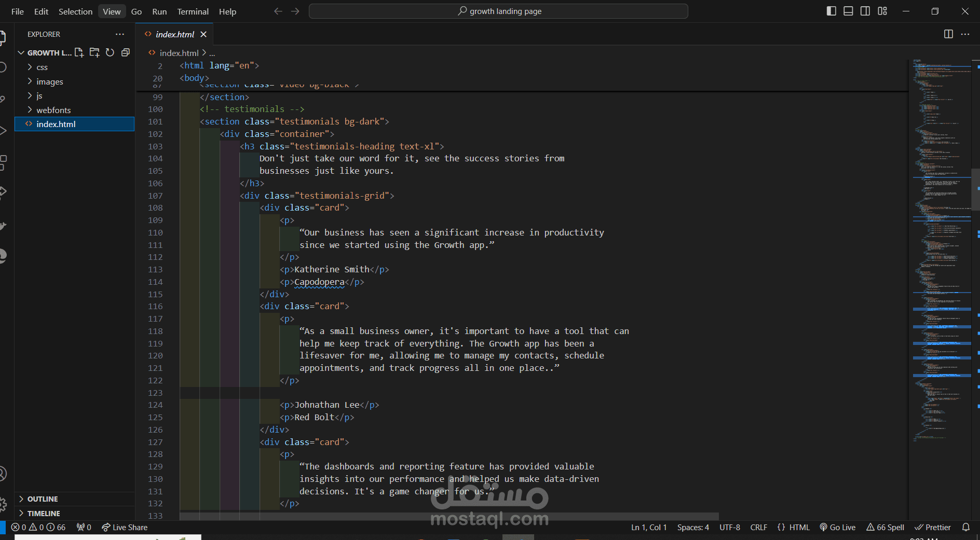Go to line via Ln 1, Col 1

pos(649,527)
